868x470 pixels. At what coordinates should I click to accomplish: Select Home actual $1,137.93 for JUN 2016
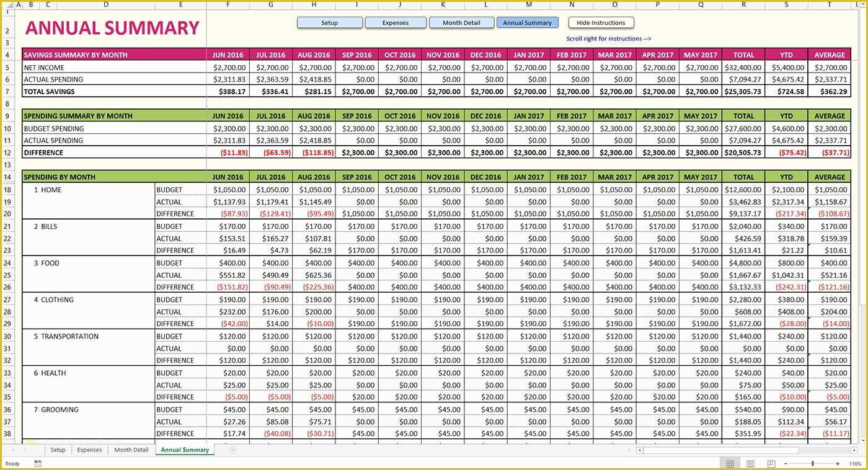(228, 202)
